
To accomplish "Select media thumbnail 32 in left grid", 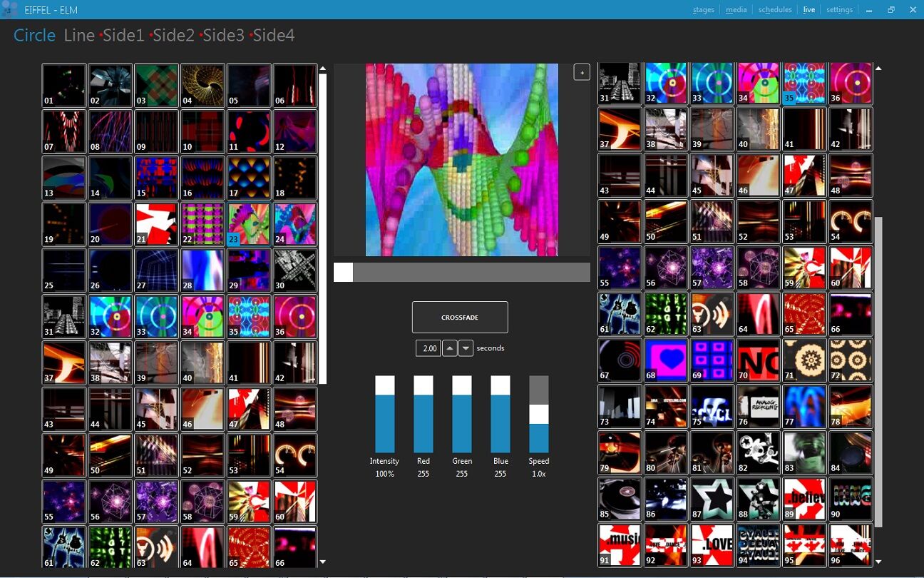I will pyautogui.click(x=111, y=317).
